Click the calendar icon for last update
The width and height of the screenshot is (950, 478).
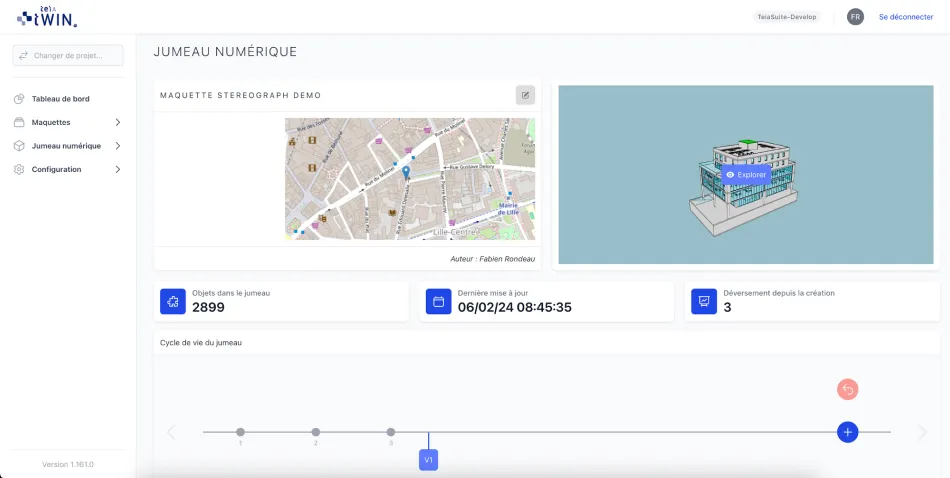pos(438,302)
